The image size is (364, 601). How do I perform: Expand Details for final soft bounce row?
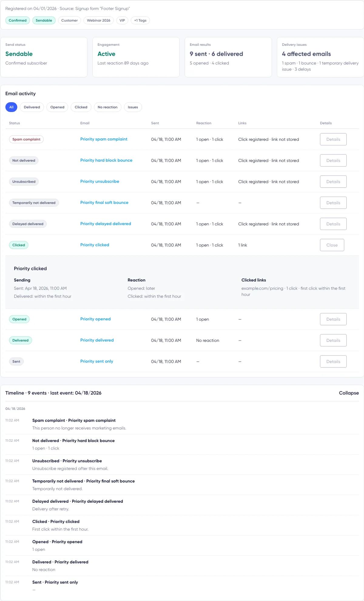333,203
